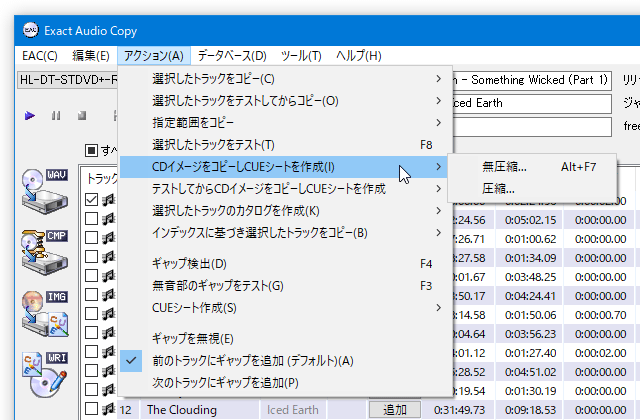Click the empty field below artist
This screenshot has width=640, height=420.
click(532, 126)
